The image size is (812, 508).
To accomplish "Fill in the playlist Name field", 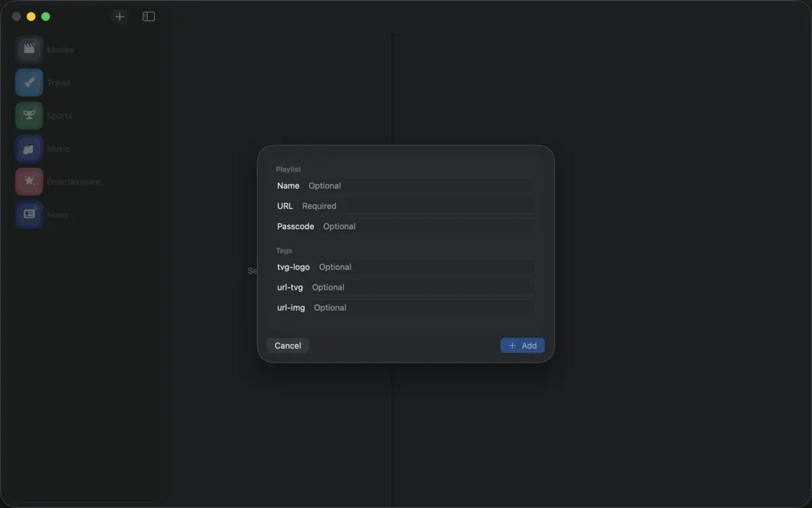I will tap(420, 186).
